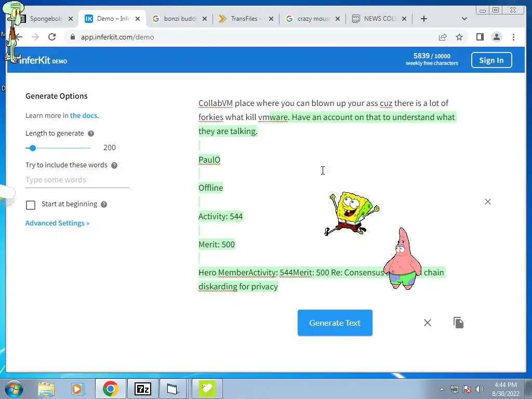Viewport: 532px width, 399px height.
Task: Click the Generate Text button
Action: click(x=335, y=323)
